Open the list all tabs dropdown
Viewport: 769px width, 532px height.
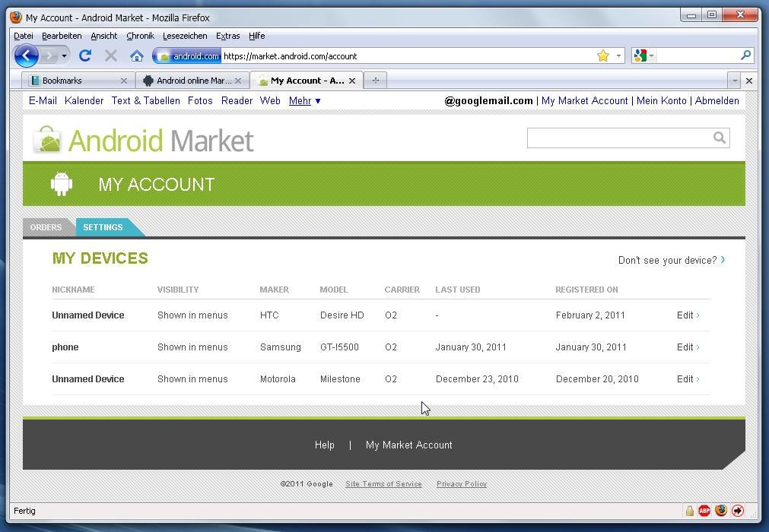pos(734,81)
